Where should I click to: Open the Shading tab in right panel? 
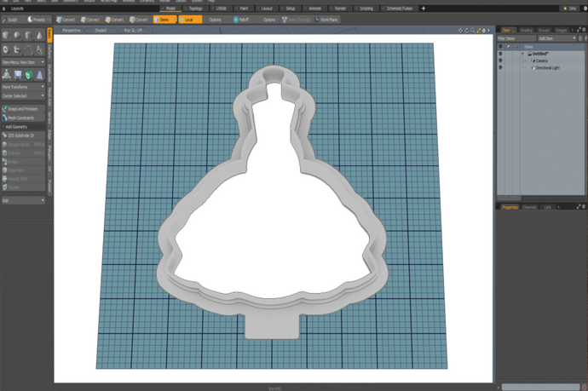click(526, 30)
